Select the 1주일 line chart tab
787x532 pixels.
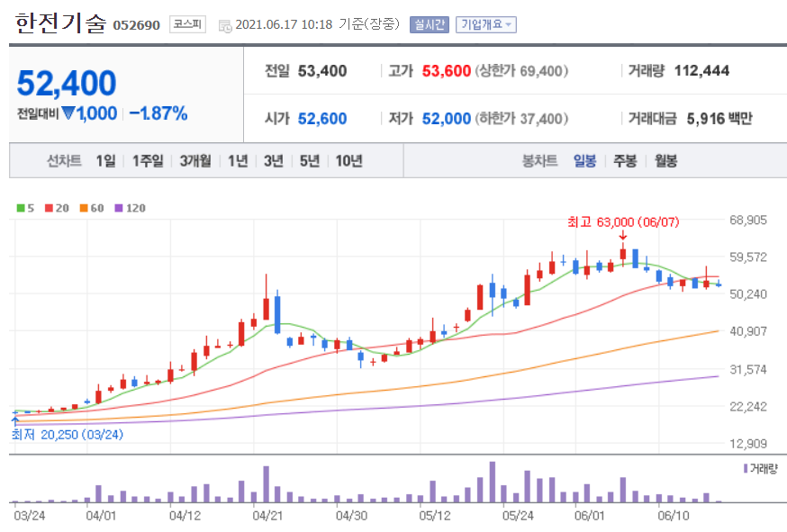point(148,160)
